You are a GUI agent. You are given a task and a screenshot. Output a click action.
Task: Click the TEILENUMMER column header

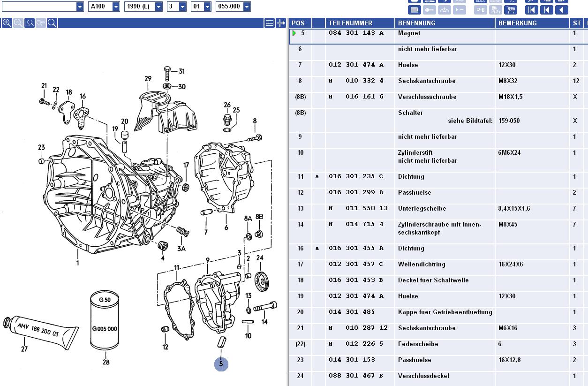(x=350, y=23)
